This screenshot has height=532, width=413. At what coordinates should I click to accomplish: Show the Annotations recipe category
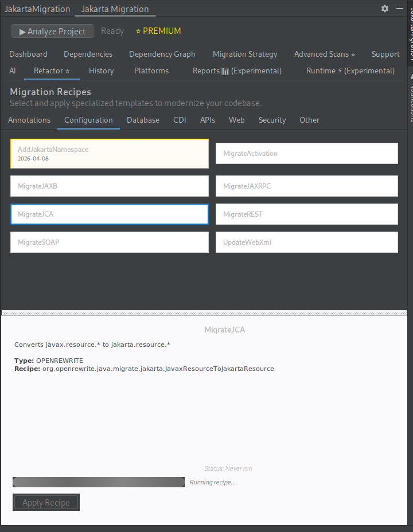(x=29, y=120)
